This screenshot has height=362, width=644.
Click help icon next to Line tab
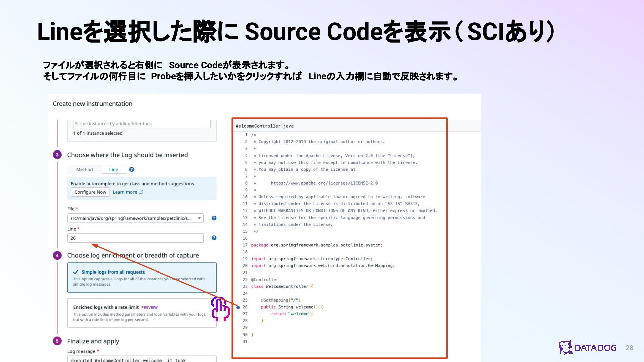(132, 170)
